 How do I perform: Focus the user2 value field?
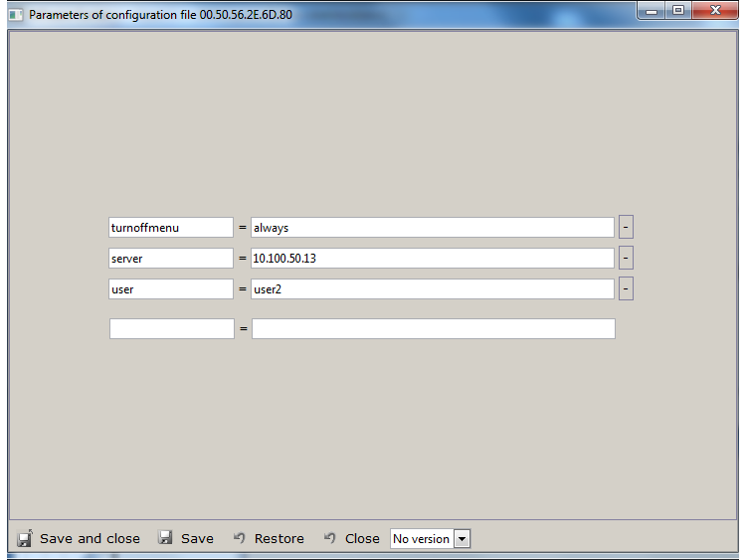(432, 289)
